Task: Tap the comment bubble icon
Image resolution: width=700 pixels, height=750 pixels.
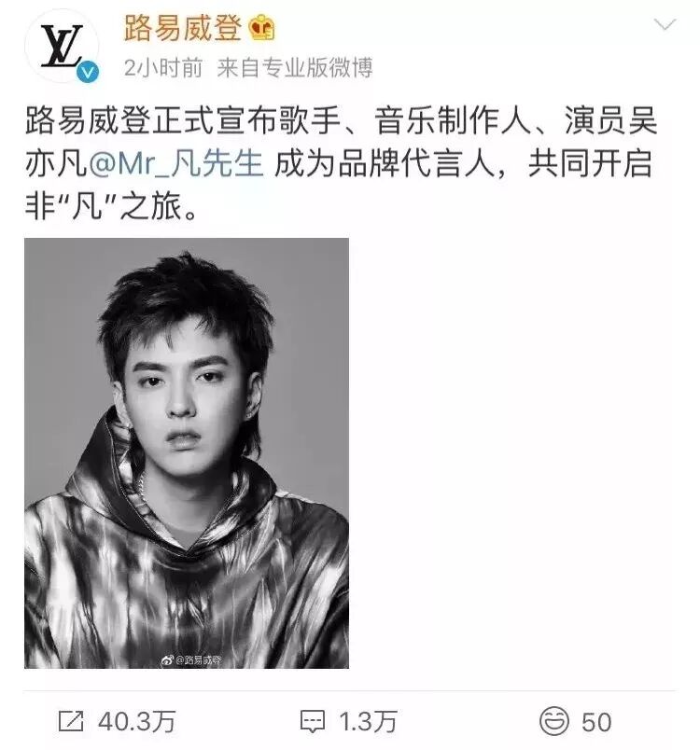Action: coord(313,722)
